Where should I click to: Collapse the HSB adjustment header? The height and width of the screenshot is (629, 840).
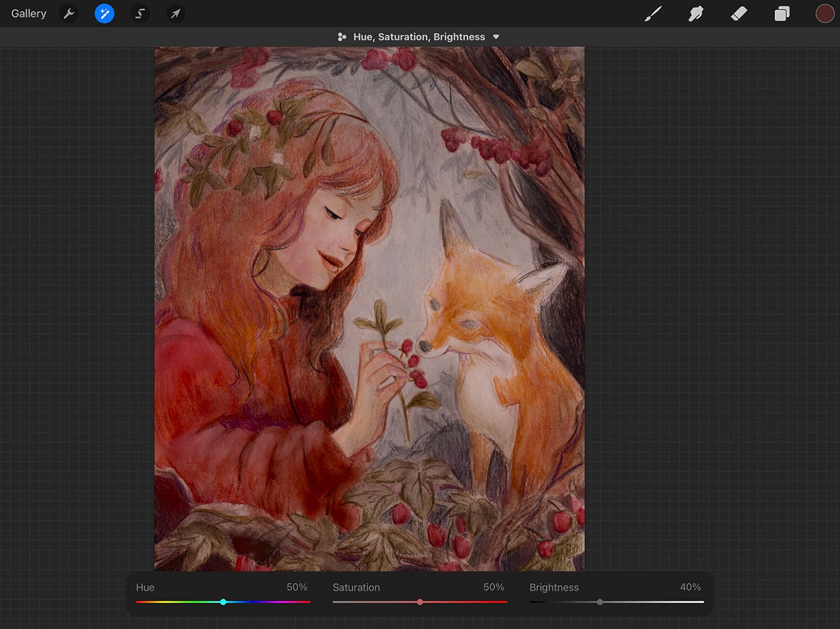[419, 36]
